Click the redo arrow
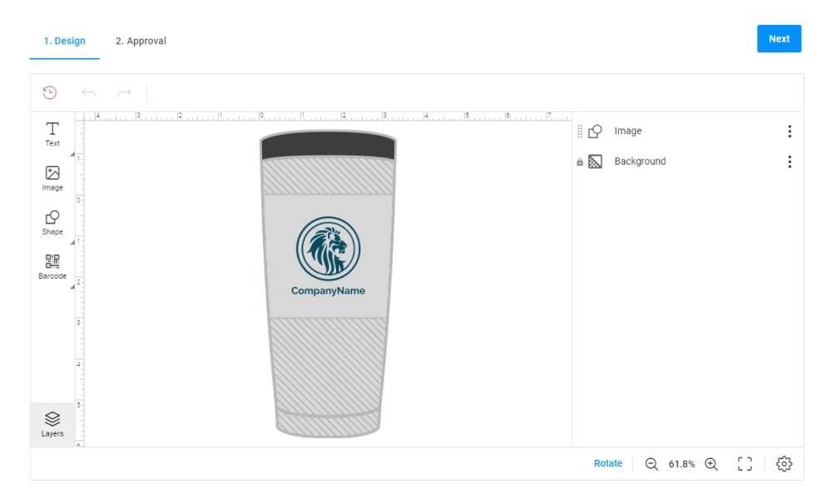 tap(124, 93)
